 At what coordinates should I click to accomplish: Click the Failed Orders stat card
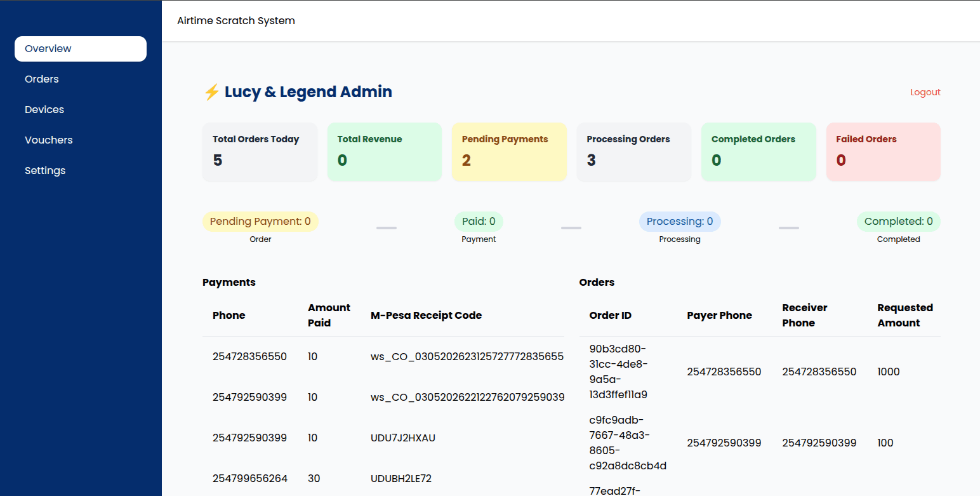tap(884, 152)
